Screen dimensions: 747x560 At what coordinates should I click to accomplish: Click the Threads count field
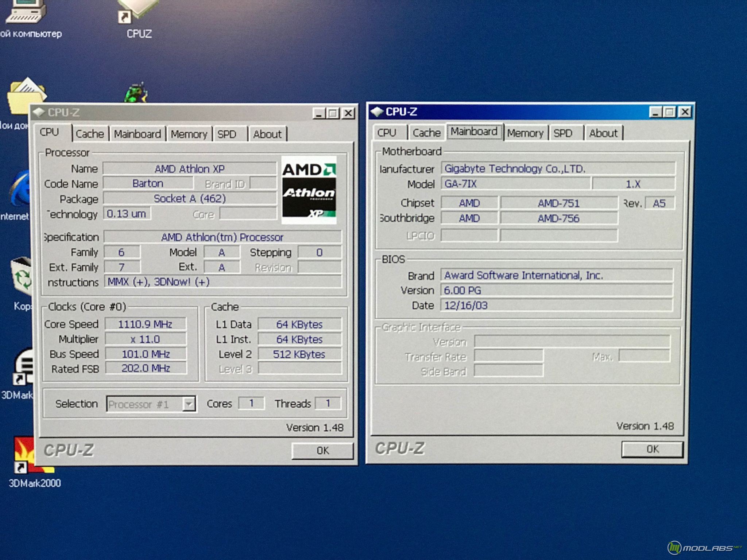pyautogui.click(x=328, y=403)
